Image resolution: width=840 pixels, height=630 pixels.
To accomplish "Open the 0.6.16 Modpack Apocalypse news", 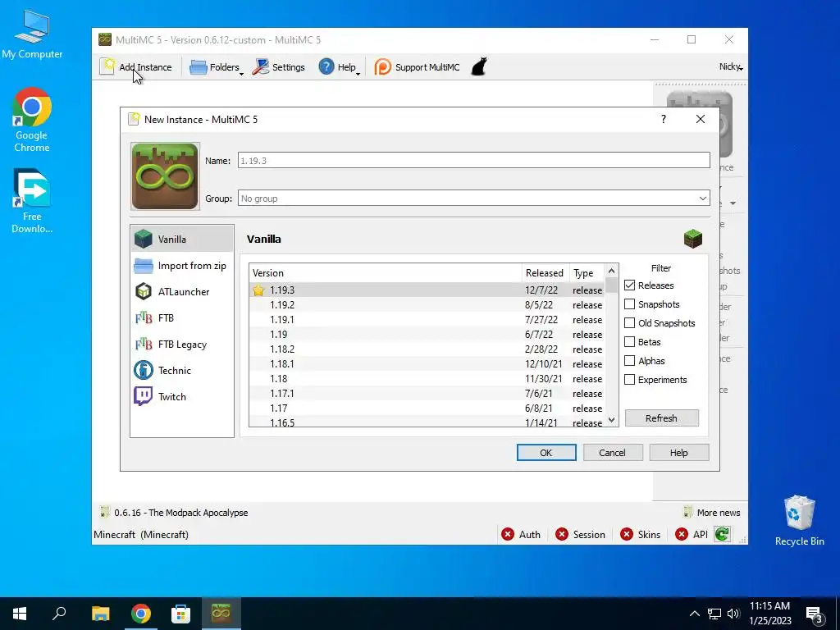I will pyautogui.click(x=175, y=513).
